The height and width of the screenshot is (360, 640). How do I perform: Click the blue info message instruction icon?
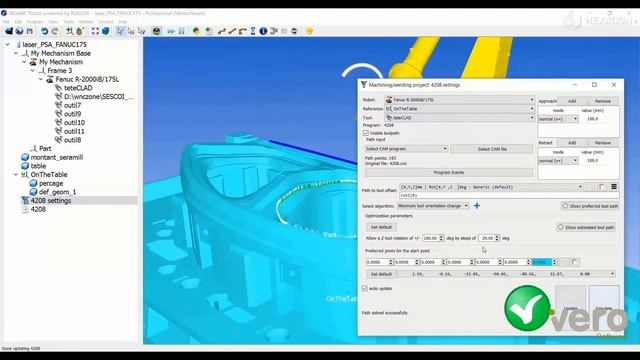263,31
